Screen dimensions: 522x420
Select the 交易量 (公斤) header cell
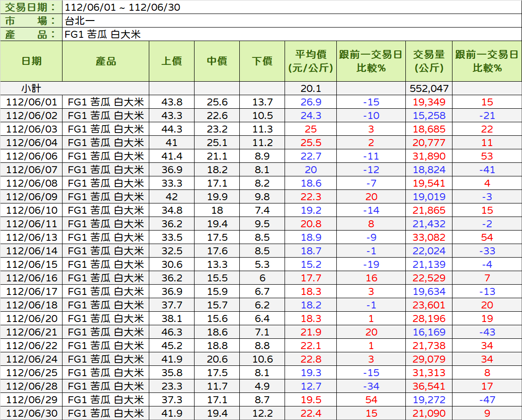pyautogui.click(x=429, y=61)
